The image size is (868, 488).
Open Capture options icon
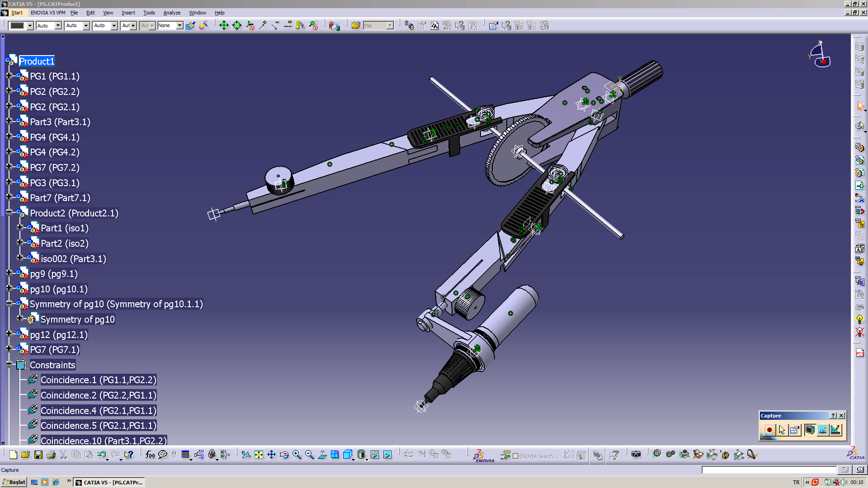coord(795,430)
